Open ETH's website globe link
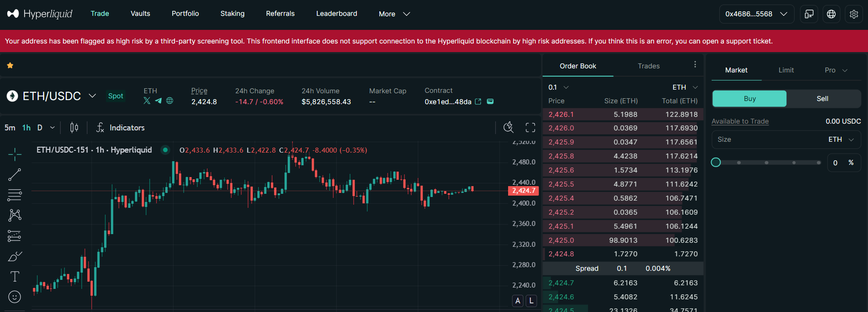The height and width of the screenshot is (312, 868). pos(170,101)
